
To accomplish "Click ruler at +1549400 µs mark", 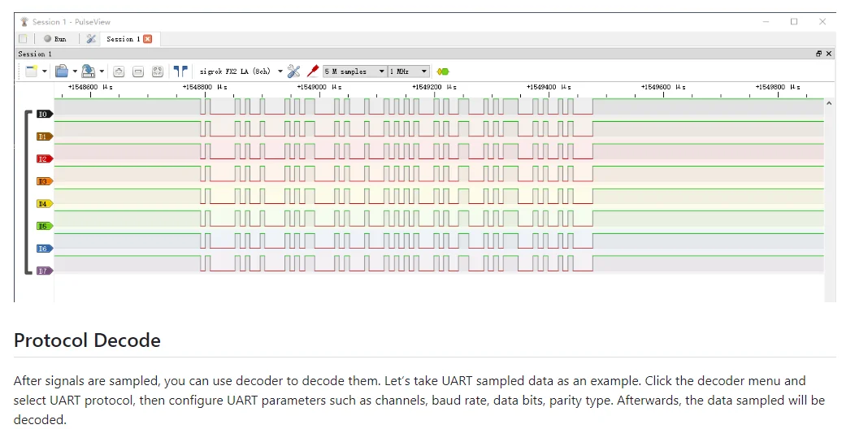I will [x=549, y=88].
